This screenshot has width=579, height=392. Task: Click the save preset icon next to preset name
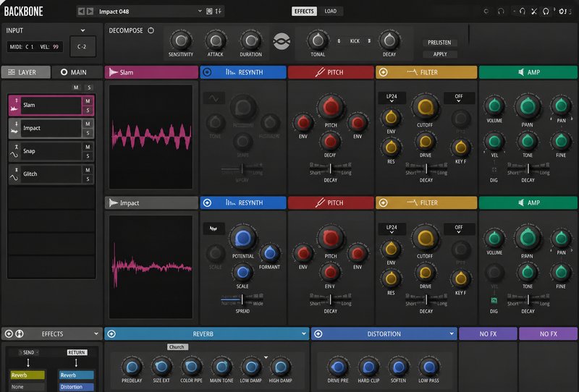209,12
